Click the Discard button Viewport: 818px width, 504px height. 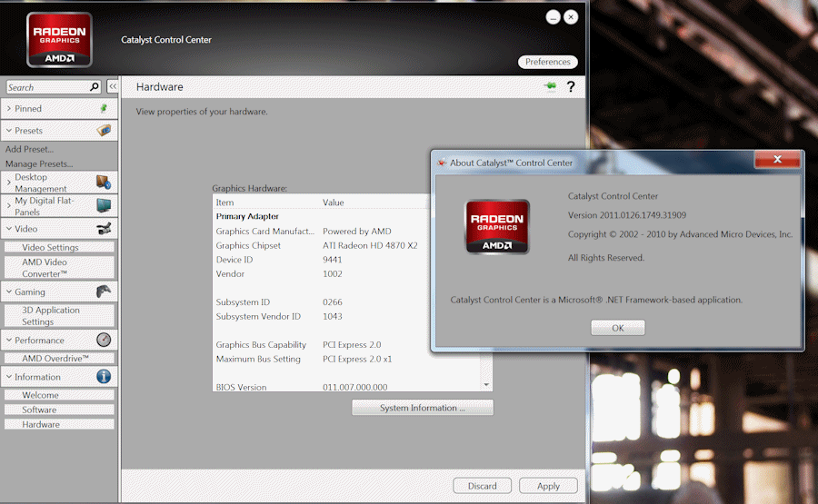[x=482, y=486]
